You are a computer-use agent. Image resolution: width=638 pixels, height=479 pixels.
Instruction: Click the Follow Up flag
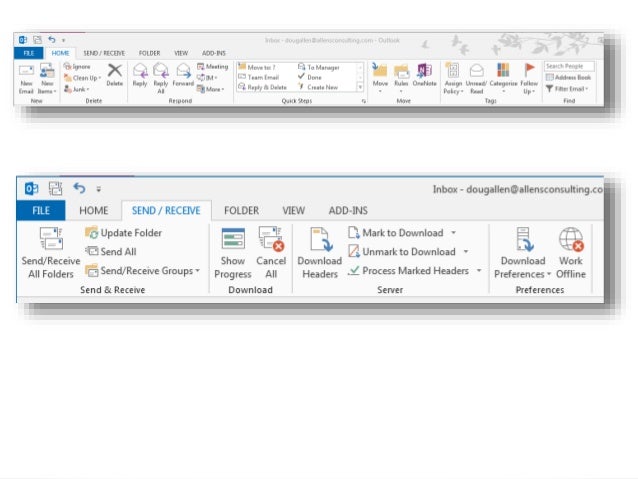[x=529, y=70]
